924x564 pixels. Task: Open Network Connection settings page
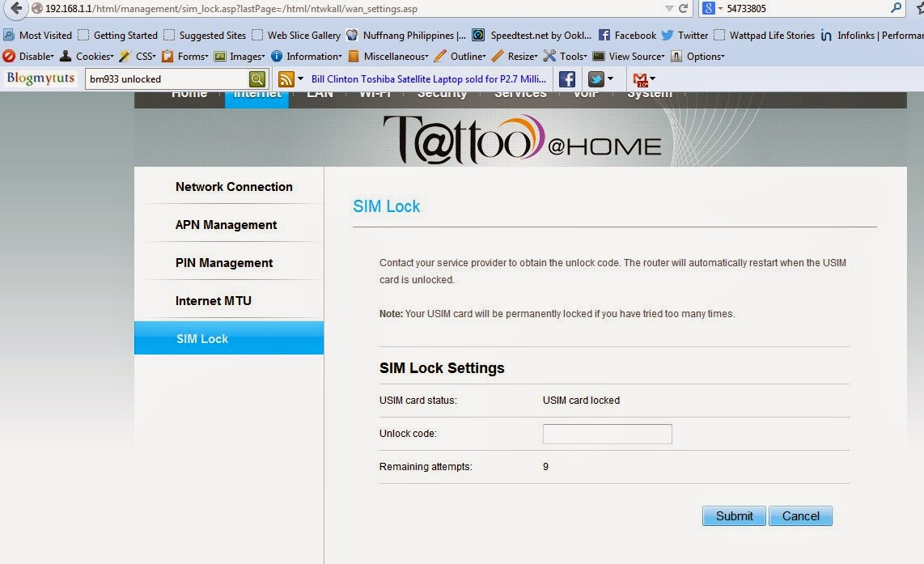(234, 187)
